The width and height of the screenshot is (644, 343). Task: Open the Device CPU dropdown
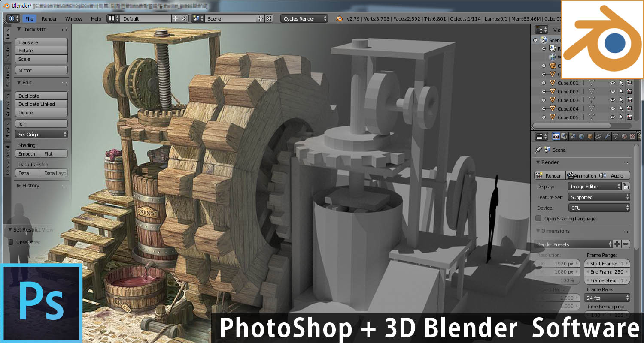pos(599,208)
